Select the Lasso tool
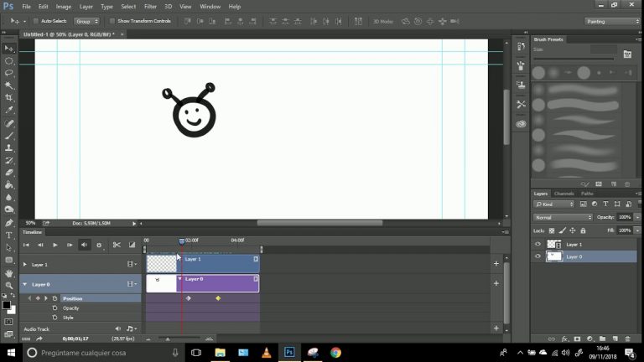Image resolution: width=644 pixels, height=362 pixels. (8, 73)
